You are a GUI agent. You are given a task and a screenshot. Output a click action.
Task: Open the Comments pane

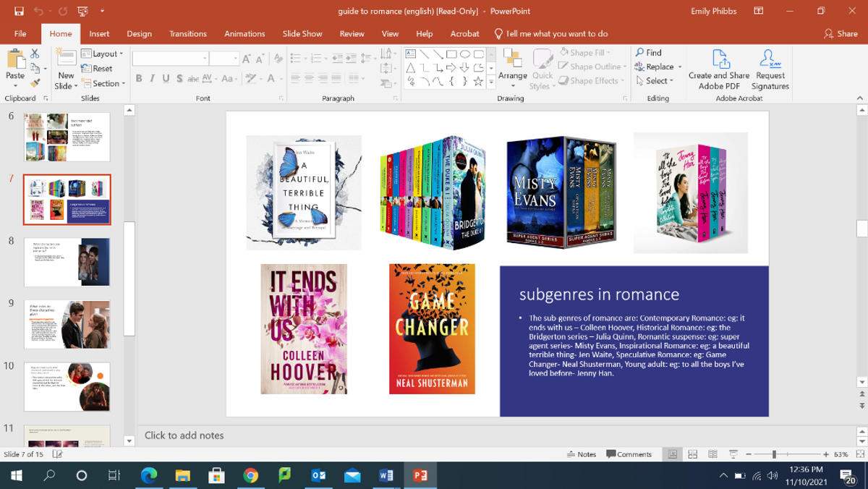629,454
